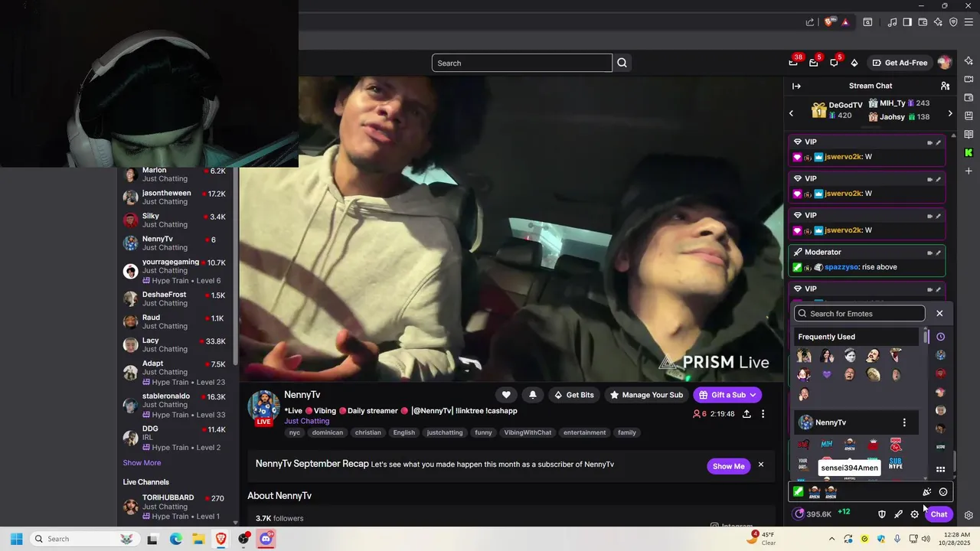Show next gift leaderboard with right chevron
Viewport: 980px width, 551px height.
950,114
